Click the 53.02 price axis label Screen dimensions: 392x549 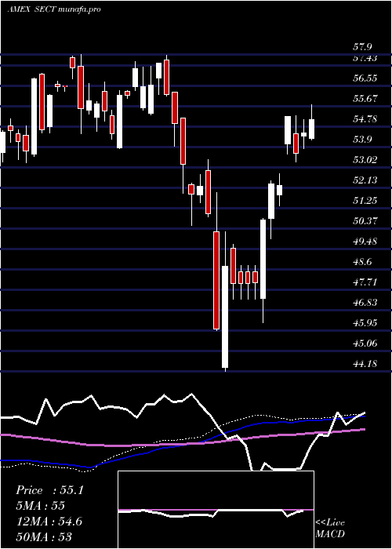[x=365, y=160]
